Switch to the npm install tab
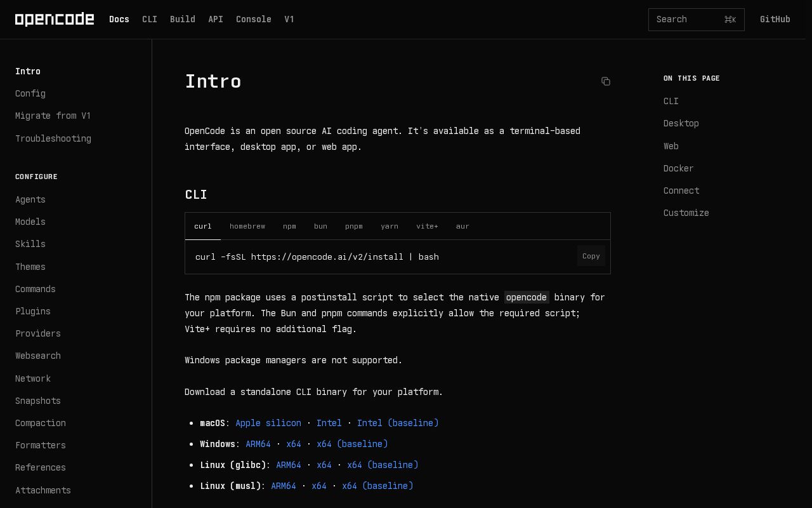Viewport: 812px width, 508px height. coord(289,226)
